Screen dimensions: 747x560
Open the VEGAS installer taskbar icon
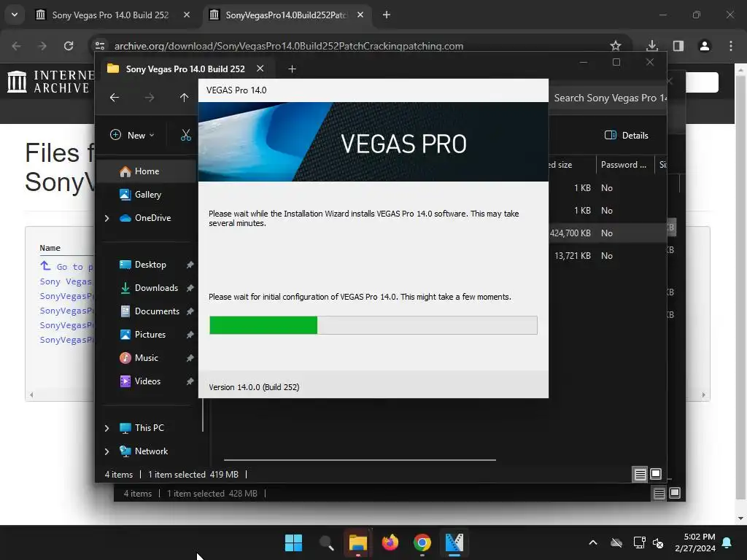pos(454,542)
